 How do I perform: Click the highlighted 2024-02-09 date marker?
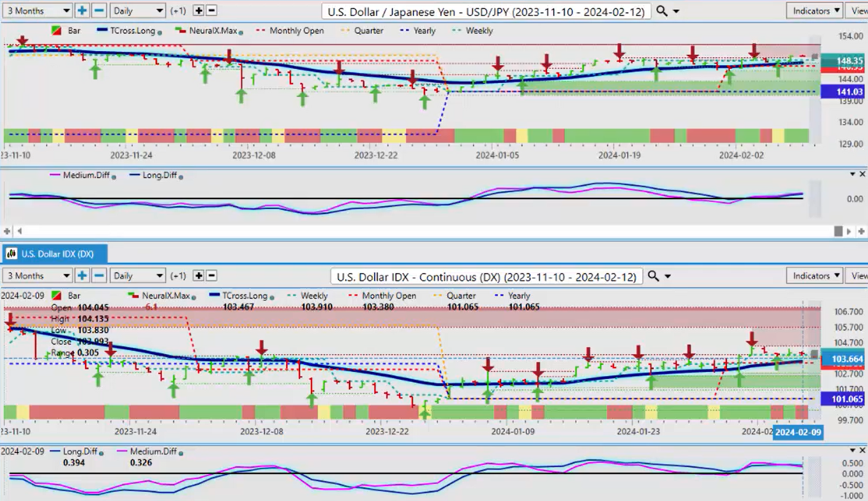(x=797, y=432)
